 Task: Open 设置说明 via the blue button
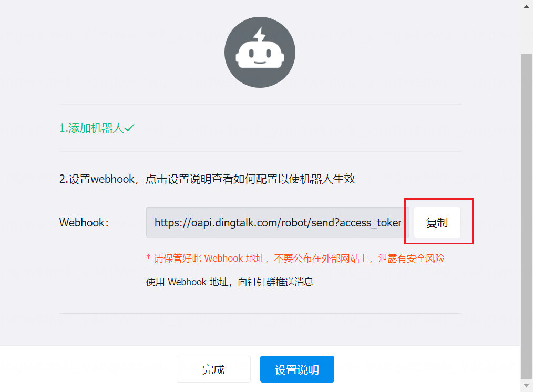pyautogui.click(x=297, y=369)
